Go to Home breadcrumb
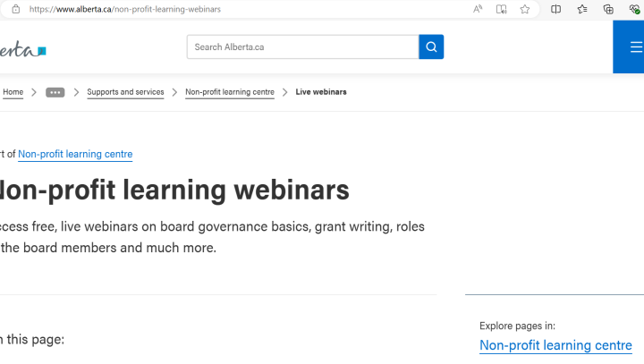 click(x=13, y=92)
